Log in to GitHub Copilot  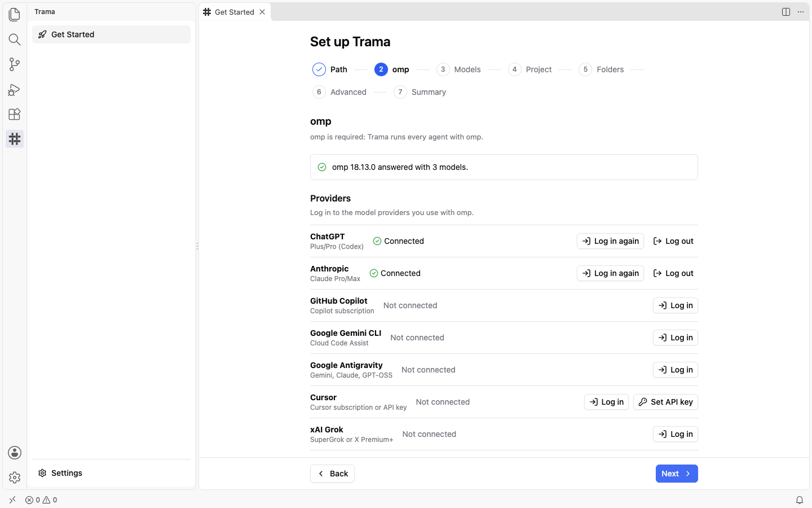[x=676, y=305]
